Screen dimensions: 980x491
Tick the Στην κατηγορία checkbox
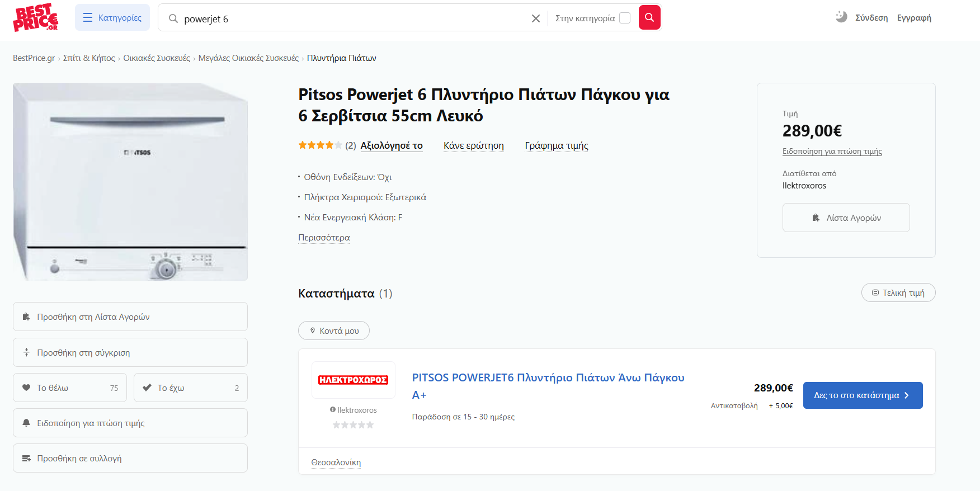pos(625,18)
